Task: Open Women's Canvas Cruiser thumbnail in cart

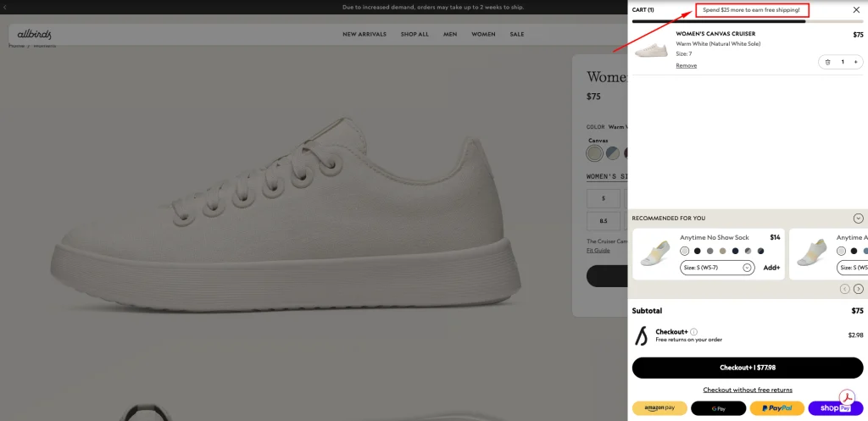Action: (652, 50)
